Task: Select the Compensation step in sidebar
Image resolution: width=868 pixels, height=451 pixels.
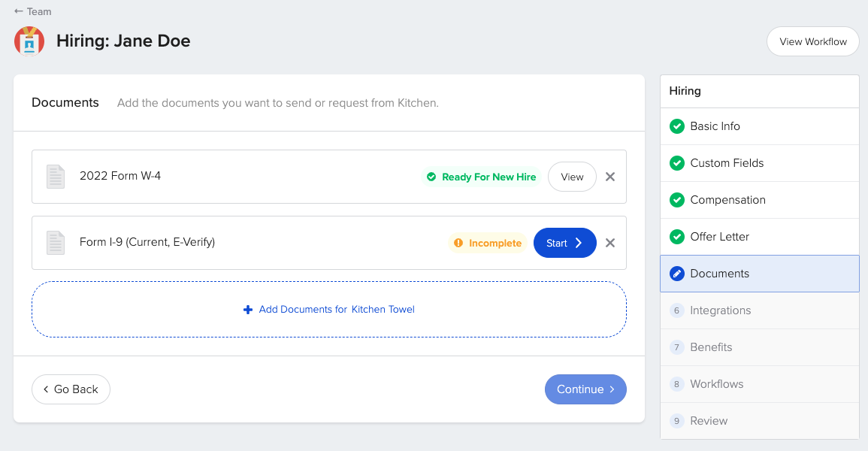Action: click(x=727, y=200)
